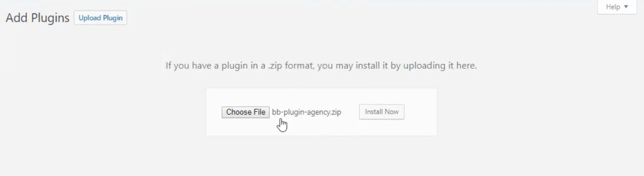Click the '.zip' extension of selected file
The width and height of the screenshot is (644, 176).
point(335,112)
